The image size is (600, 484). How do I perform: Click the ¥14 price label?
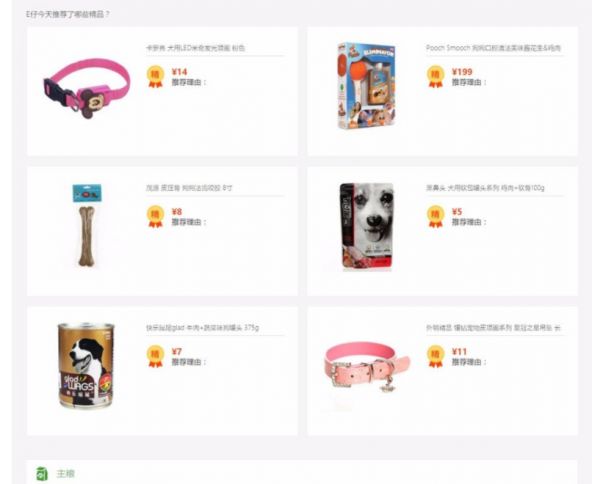coord(179,72)
